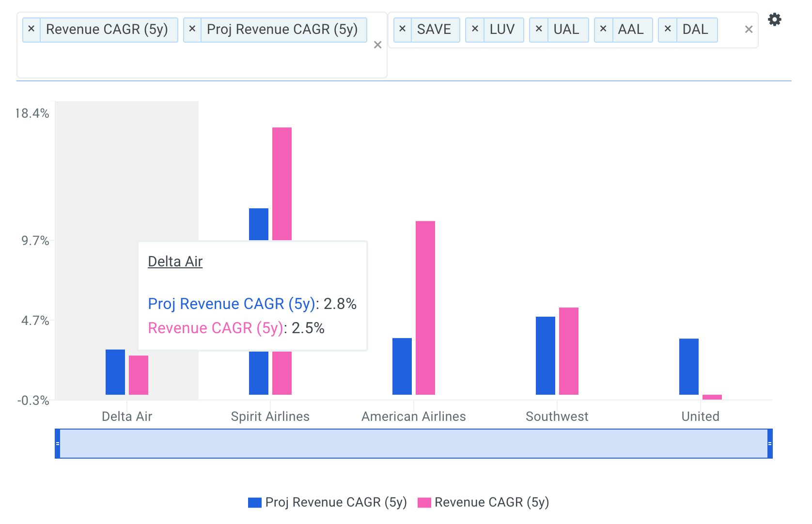
Task: Clear all selected tickers
Action: (x=749, y=30)
